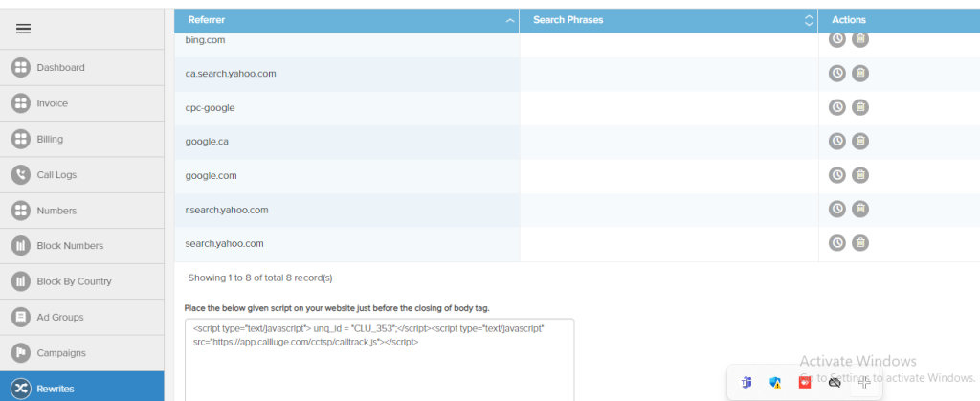Click the clock icon for google.ca
The width and height of the screenshot is (980, 401).
(836, 141)
